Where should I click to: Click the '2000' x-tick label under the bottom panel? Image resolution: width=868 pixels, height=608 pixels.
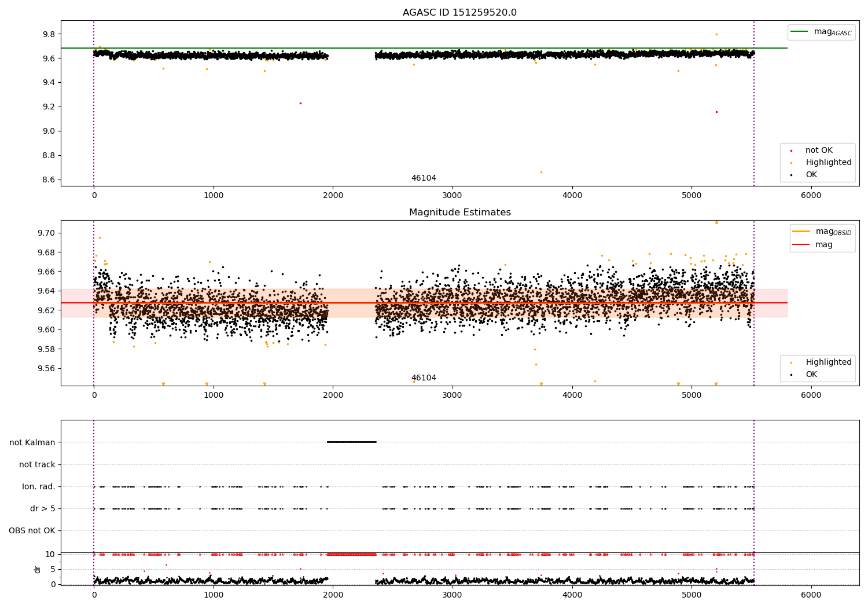(x=333, y=595)
